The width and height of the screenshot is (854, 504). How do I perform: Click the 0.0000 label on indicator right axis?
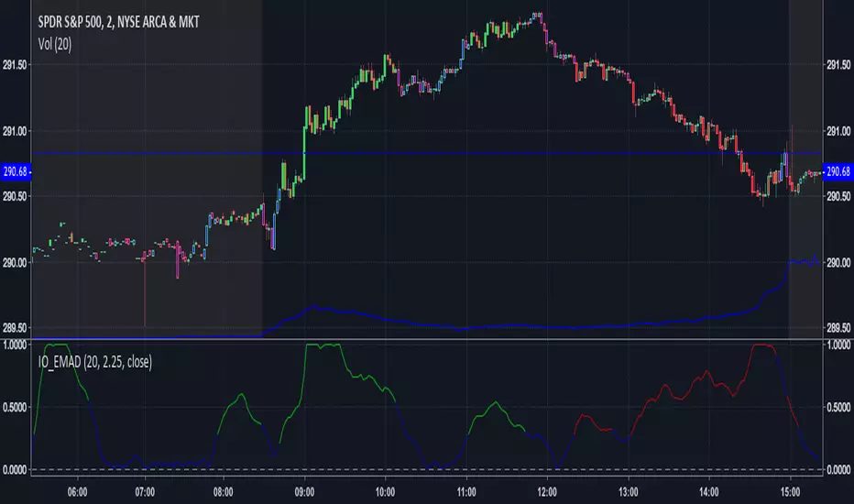(838, 470)
